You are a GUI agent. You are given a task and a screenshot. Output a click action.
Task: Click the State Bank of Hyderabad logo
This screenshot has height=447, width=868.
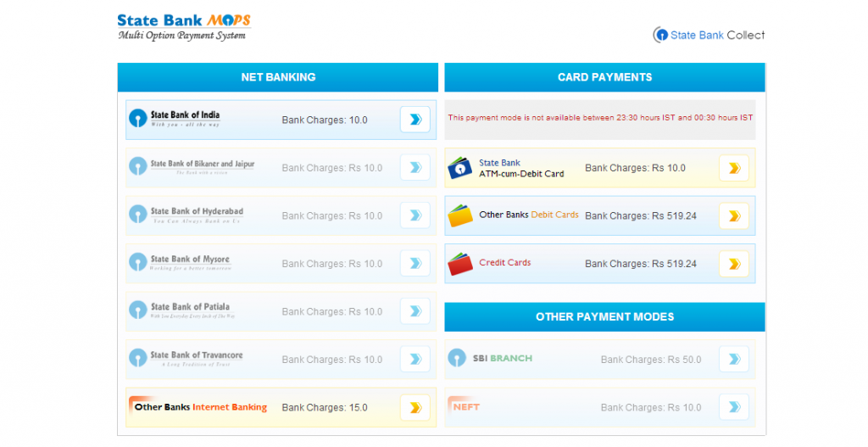tap(186, 214)
